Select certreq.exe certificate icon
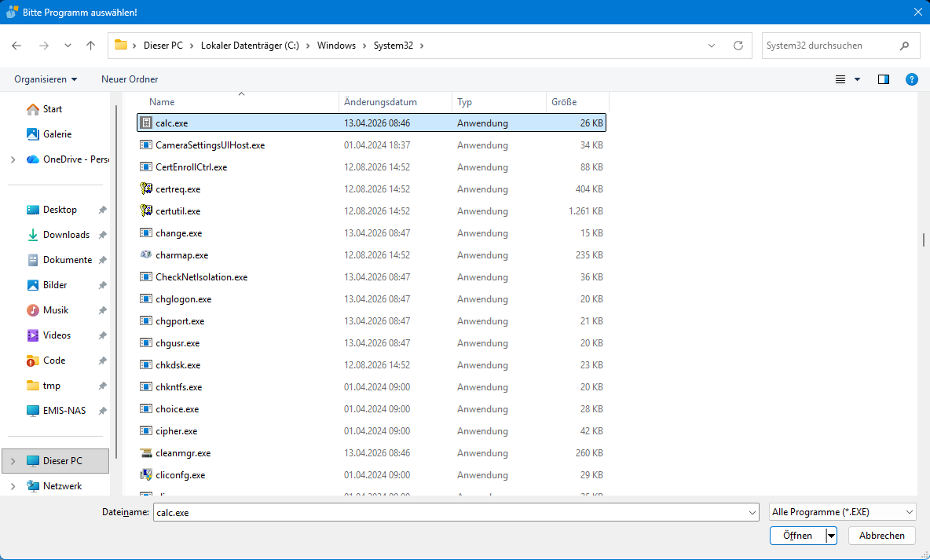Viewport: 930px width, 560px height. click(146, 188)
